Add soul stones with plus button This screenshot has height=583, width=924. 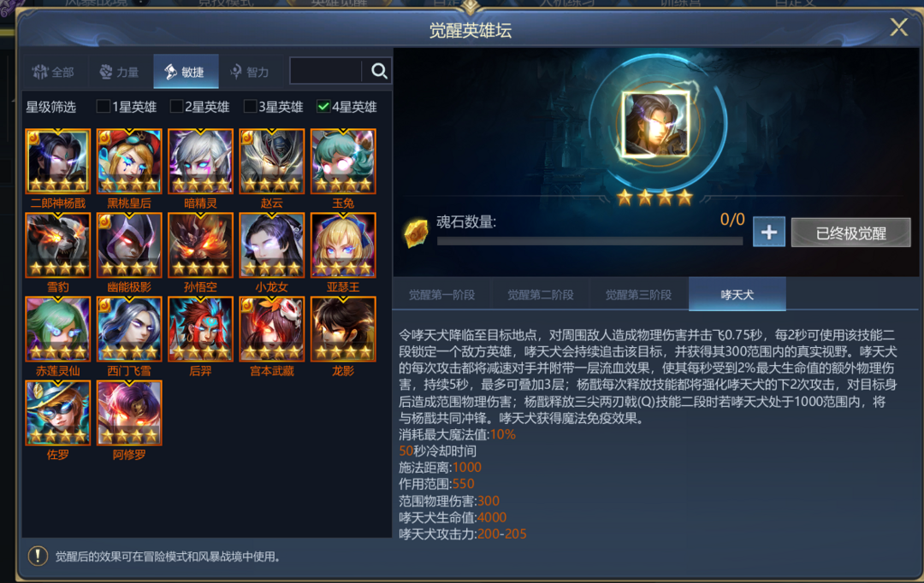(769, 232)
